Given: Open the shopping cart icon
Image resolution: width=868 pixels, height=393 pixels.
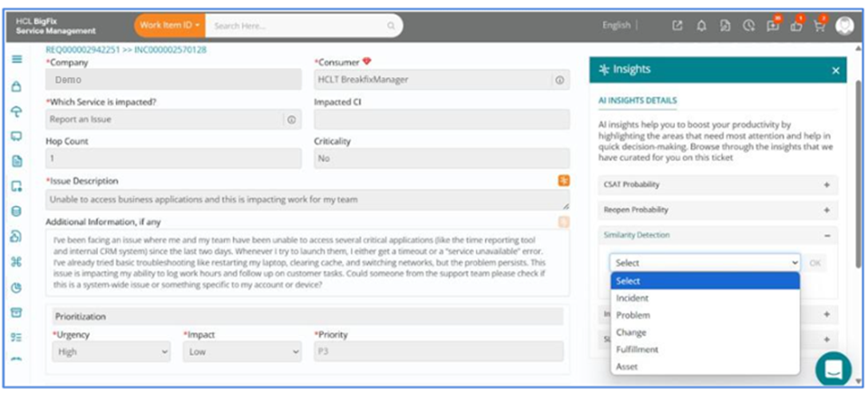Looking at the screenshot, I should (x=819, y=26).
